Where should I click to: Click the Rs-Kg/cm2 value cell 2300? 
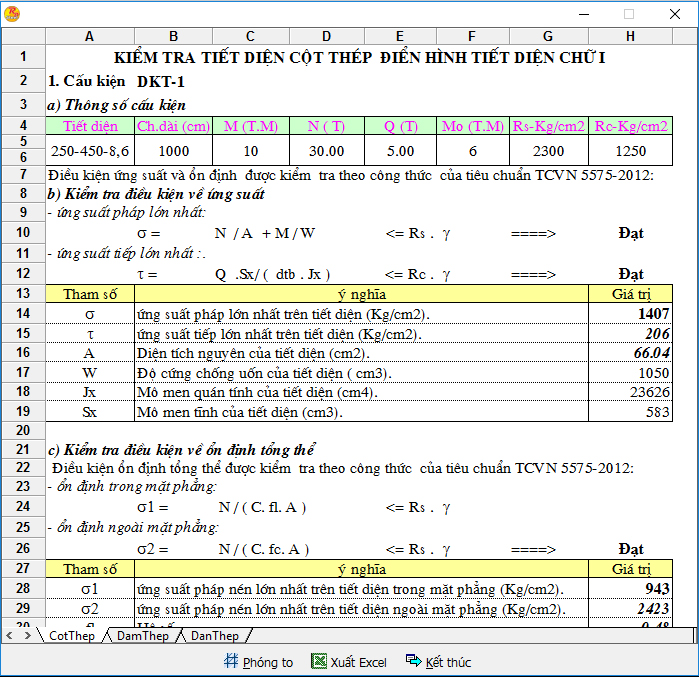coord(548,151)
